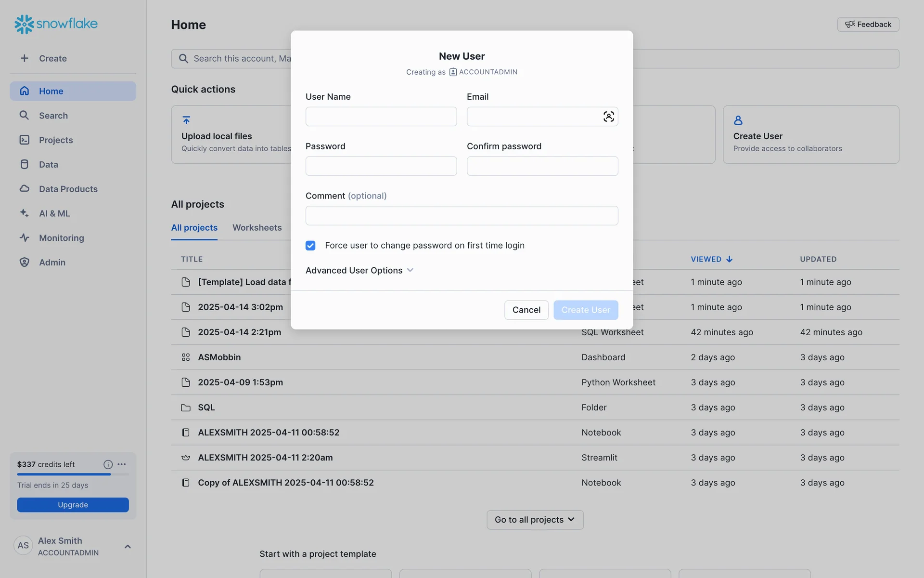Viewport: 924px width, 578px height.
Task: Expand Advanced User Options
Action: (x=359, y=270)
